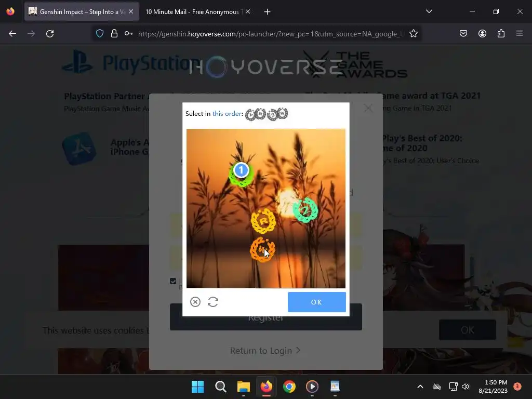The height and width of the screenshot is (399, 532).
Task: Open the clock showing 1:50 PM
Action: (493, 387)
